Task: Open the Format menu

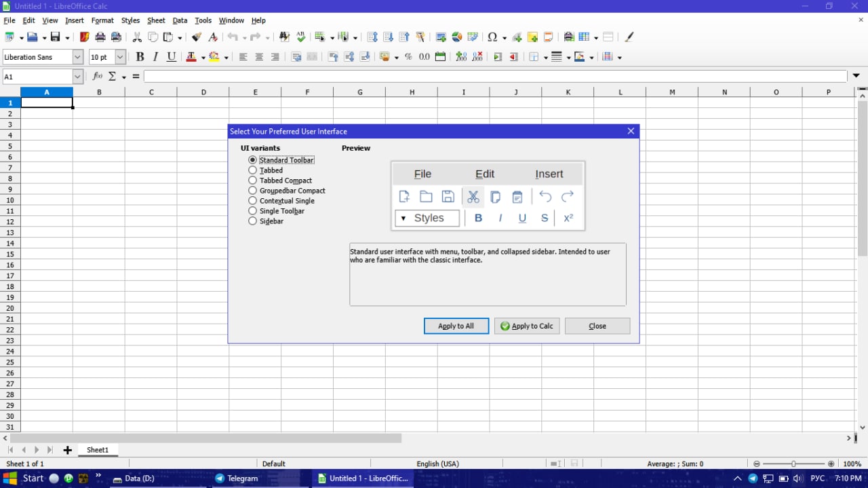Action: [x=102, y=20]
